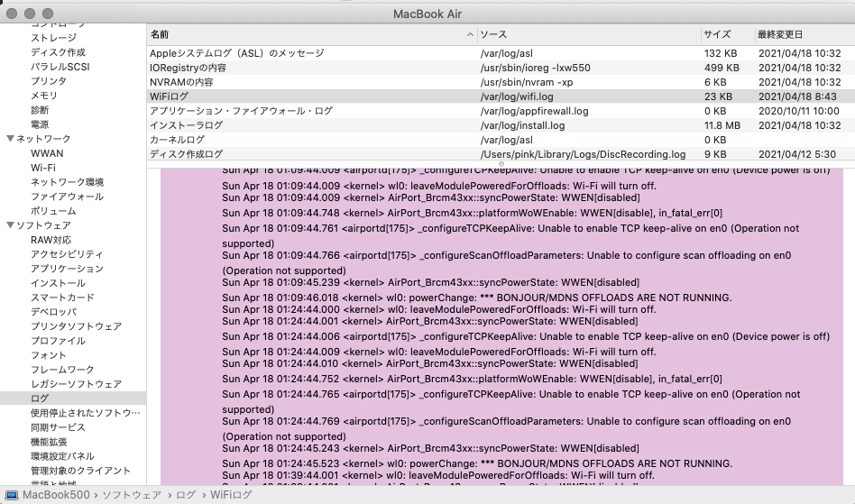
Task: Click the sort arrow in 名前 column header
Action: tap(470, 34)
